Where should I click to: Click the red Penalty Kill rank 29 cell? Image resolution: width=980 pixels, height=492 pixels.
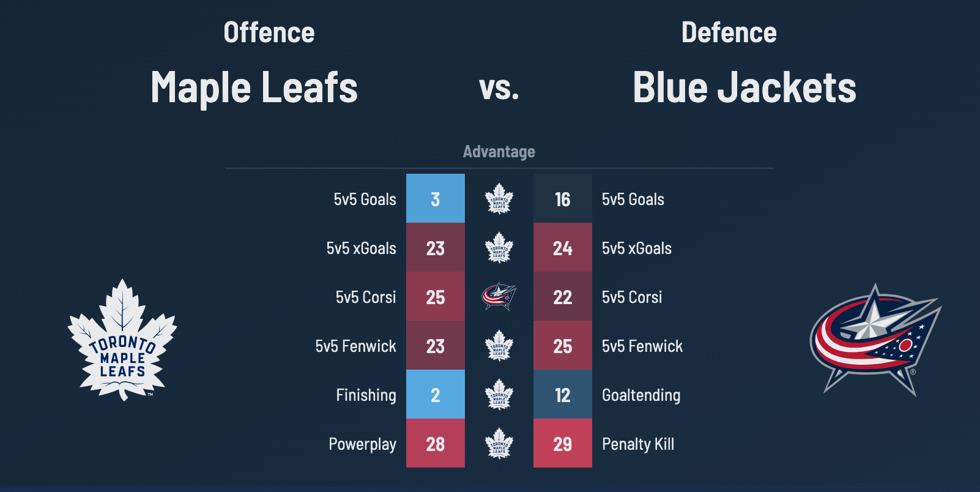coord(563,444)
